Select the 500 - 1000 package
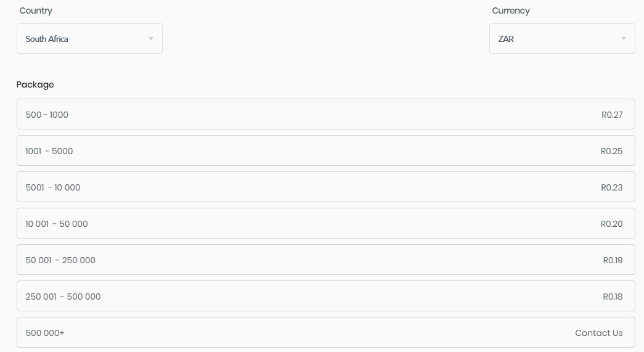 tap(325, 114)
